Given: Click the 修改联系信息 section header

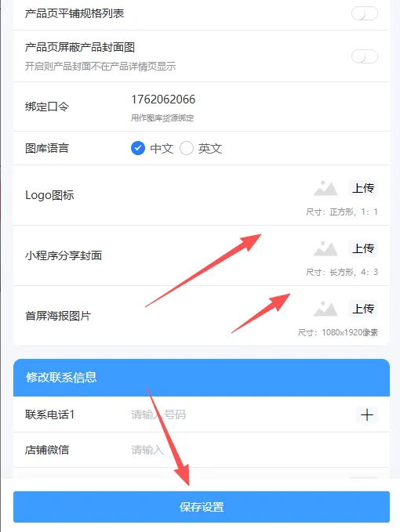Looking at the screenshot, I should point(202,378).
